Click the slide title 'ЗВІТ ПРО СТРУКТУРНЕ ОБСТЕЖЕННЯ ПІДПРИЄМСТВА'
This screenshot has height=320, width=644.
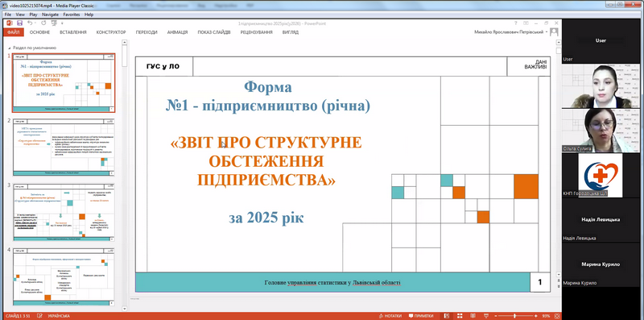pos(266,161)
